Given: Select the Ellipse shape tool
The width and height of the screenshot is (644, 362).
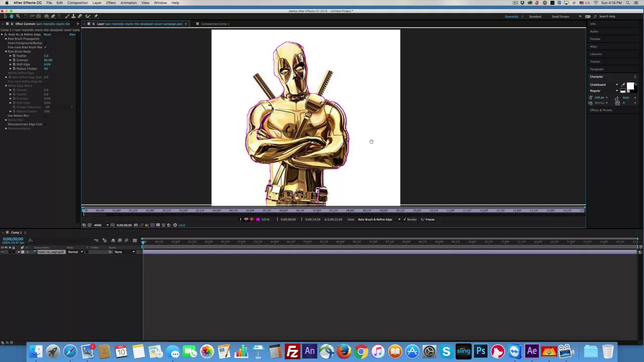Looking at the screenshot, I should [x=46, y=16].
